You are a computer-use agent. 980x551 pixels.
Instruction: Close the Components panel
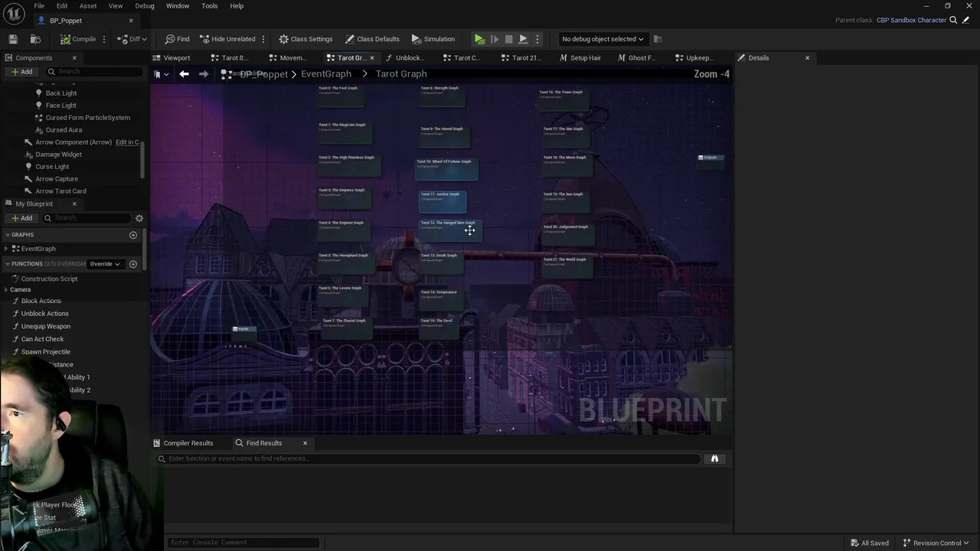point(74,58)
